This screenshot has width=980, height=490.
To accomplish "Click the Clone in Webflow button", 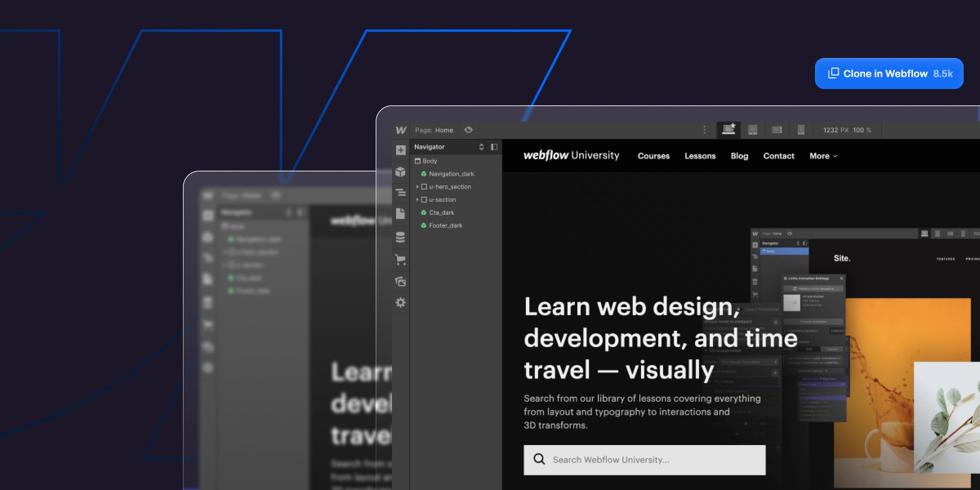I will point(888,73).
